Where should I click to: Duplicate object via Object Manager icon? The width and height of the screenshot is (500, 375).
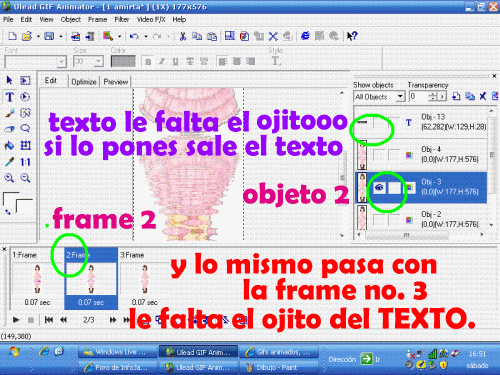click(x=470, y=96)
